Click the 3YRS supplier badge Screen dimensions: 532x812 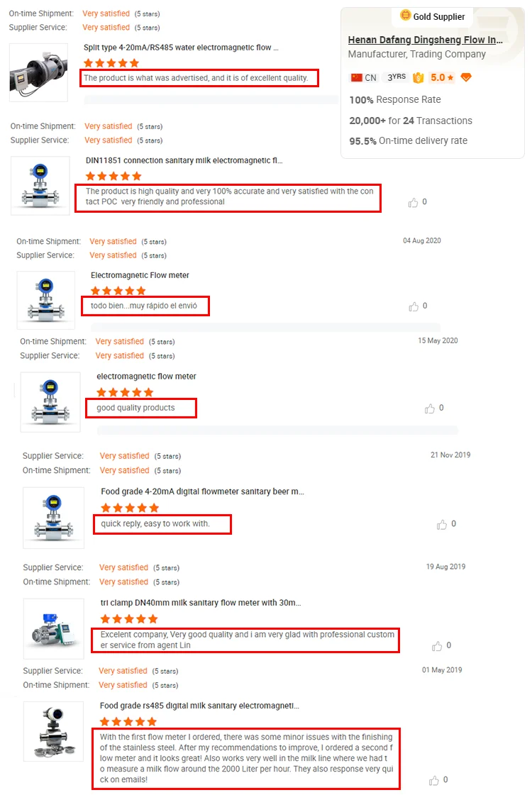click(397, 77)
